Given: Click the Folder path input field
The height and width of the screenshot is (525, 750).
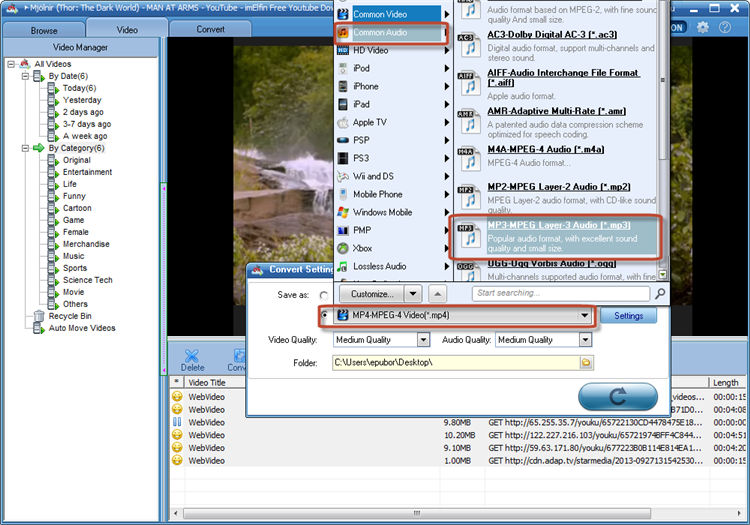Looking at the screenshot, I should 456,362.
